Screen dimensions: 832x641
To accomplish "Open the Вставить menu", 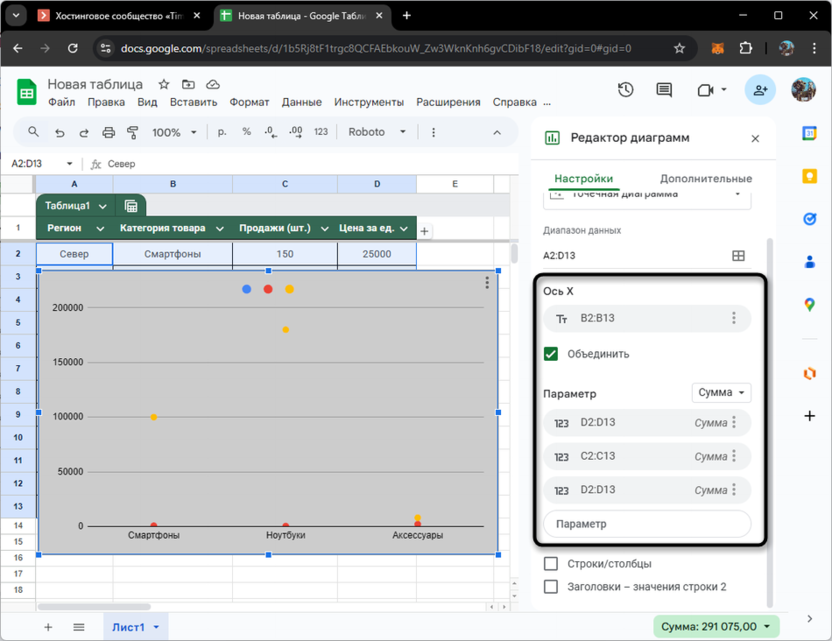I will pyautogui.click(x=193, y=102).
